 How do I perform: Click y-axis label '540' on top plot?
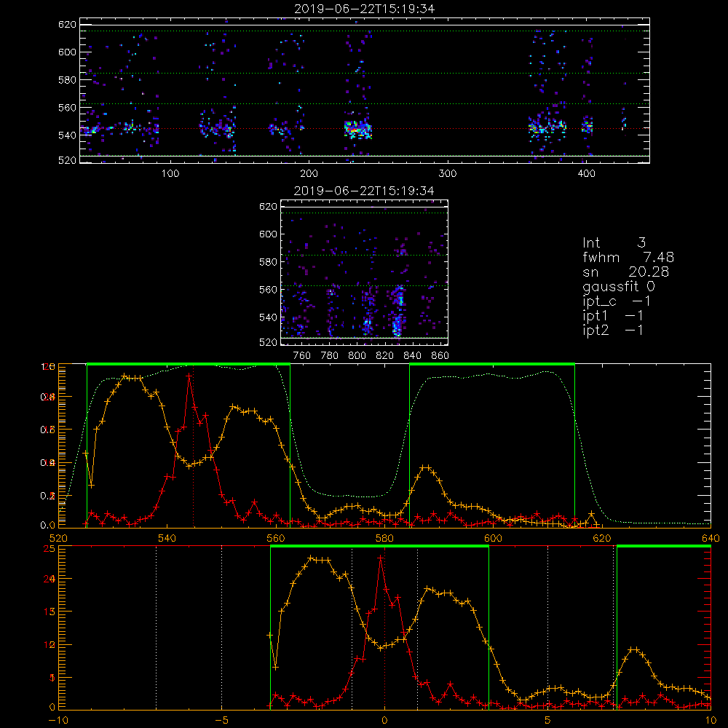pyautogui.click(x=67, y=135)
